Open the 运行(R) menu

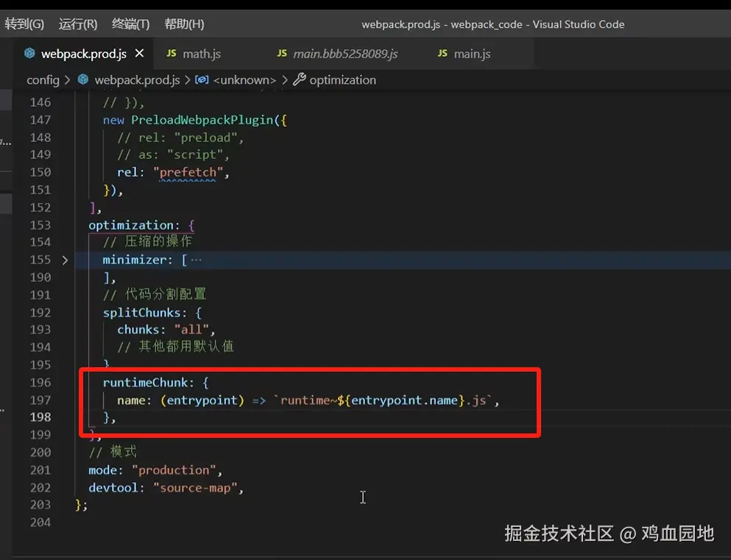tap(78, 24)
